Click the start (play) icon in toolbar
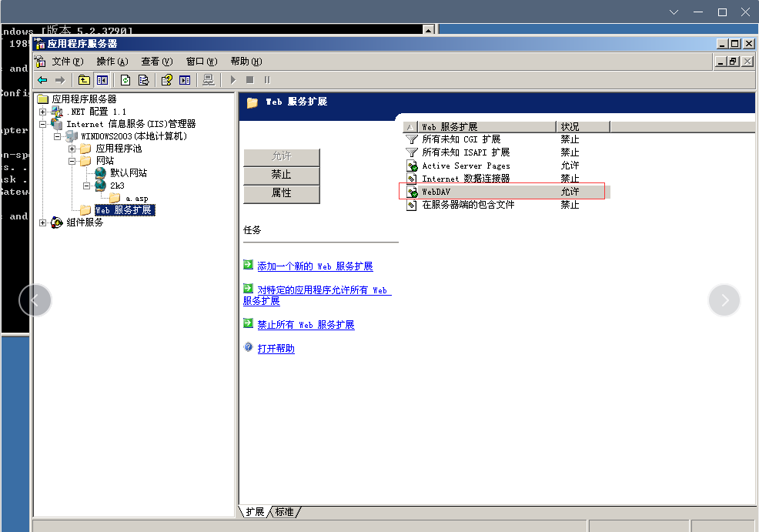 point(232,79)
